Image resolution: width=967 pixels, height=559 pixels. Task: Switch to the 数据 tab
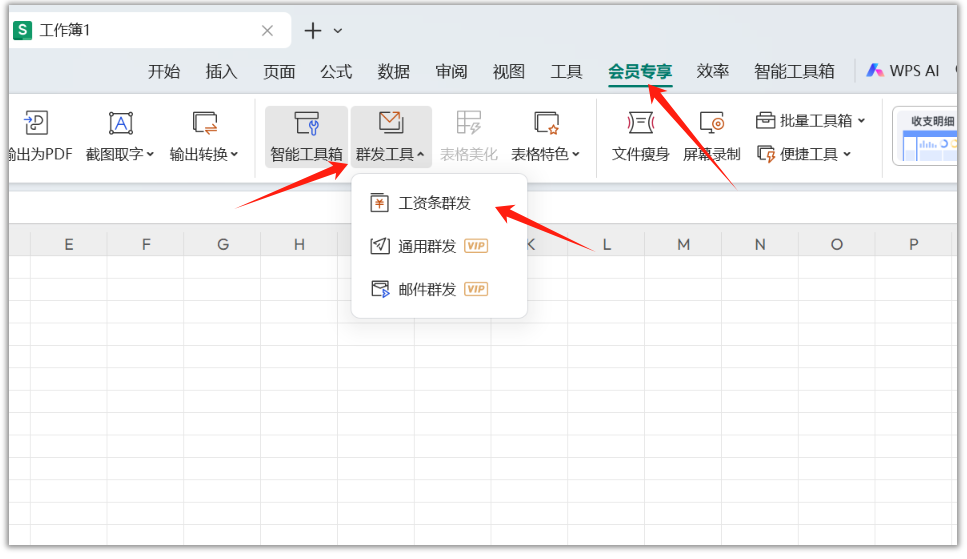pos(394,72)
